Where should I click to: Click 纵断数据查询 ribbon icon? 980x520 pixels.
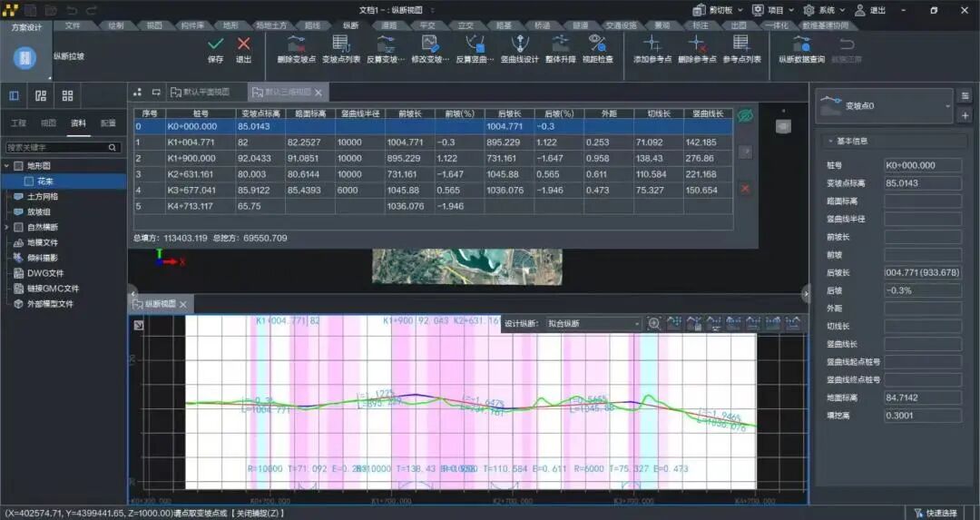click(x=801, y=44)
